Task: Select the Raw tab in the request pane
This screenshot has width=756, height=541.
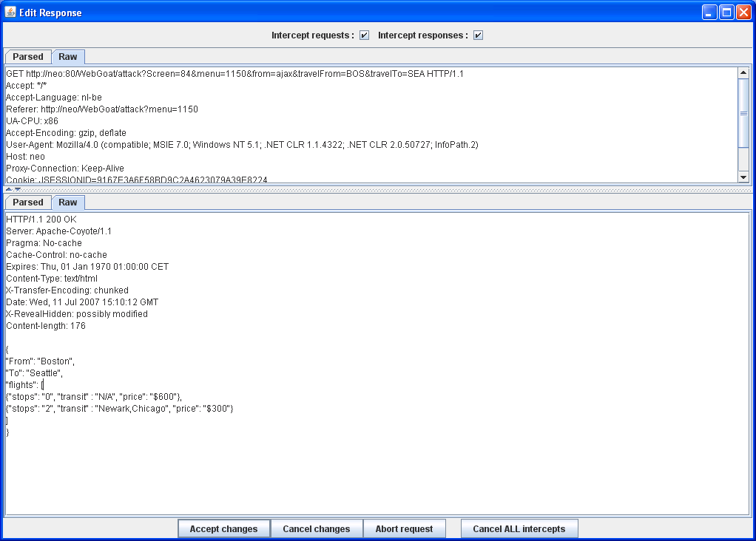Action: (68, 57)
